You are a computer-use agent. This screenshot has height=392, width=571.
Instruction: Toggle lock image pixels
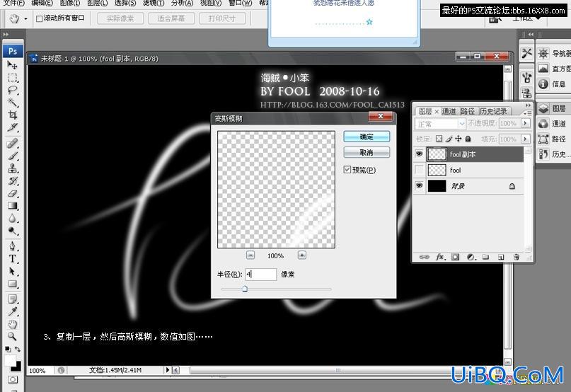tap(449, 139)
